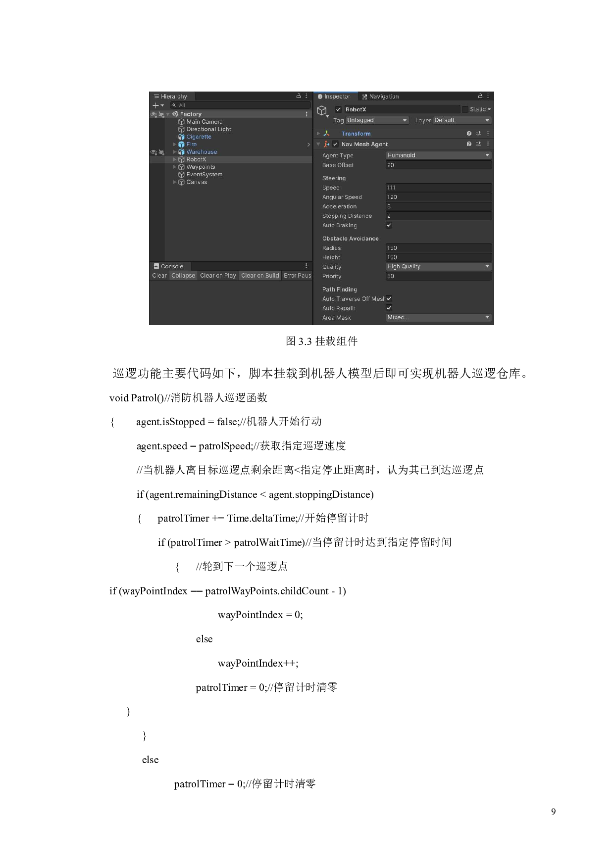The width and height of the screenshot is (614, 868).
Task: Open the Agent Type Humanoid dropdown
Action: (438, 155)
